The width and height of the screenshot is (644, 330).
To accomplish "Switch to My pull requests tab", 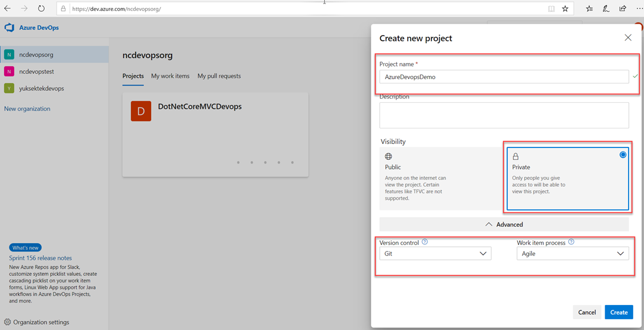I will pyautogui.click(x=219, y=76).
